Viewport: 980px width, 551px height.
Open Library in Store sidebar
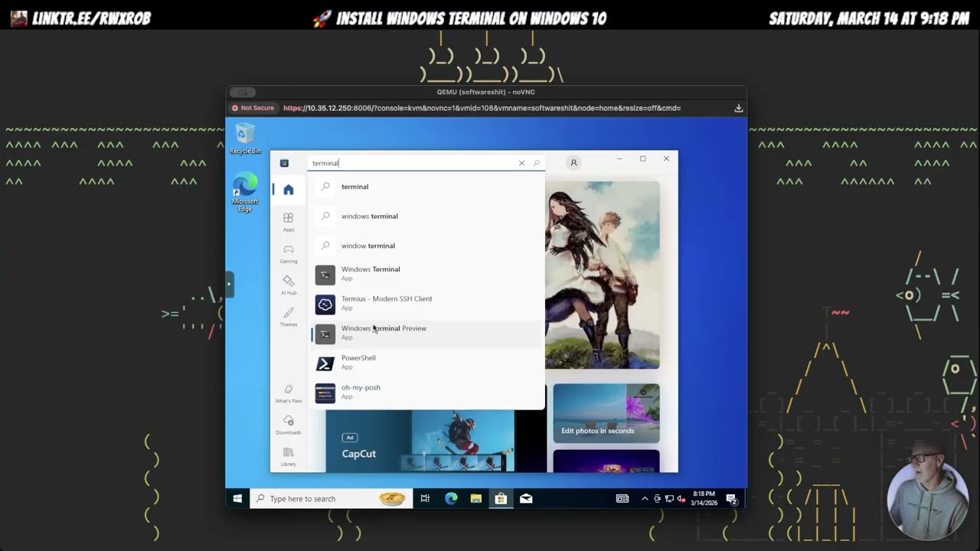[x=289, y=456]
